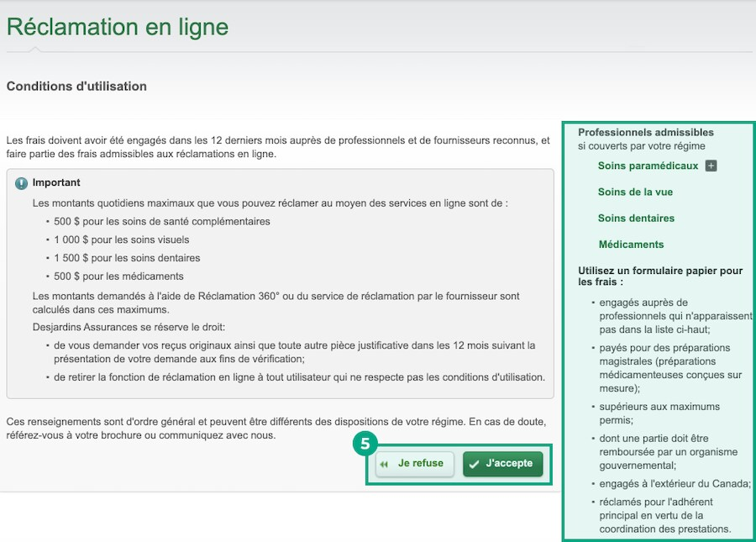Refuse the terms using Je refuse
Screen dimensions: 756x542
coord(414,463)
